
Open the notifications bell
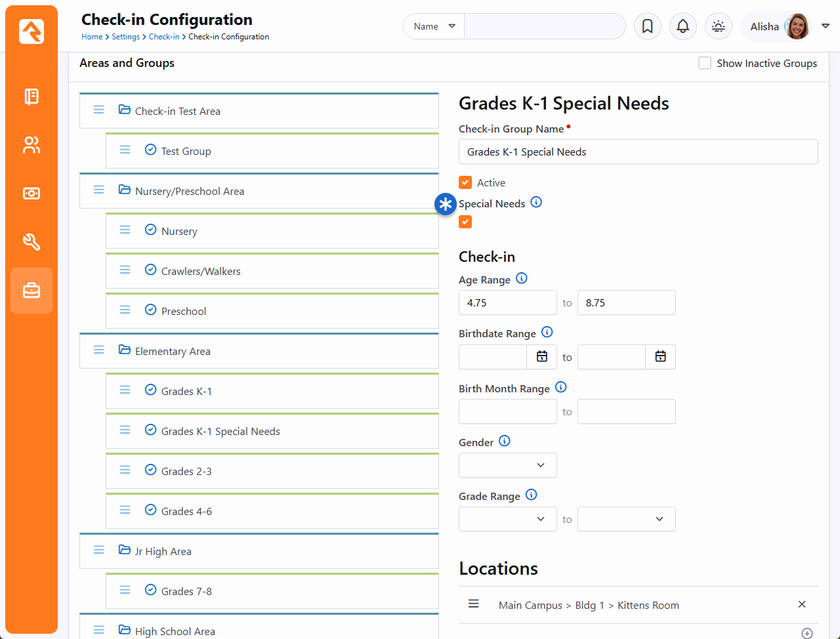pos(682,26)
